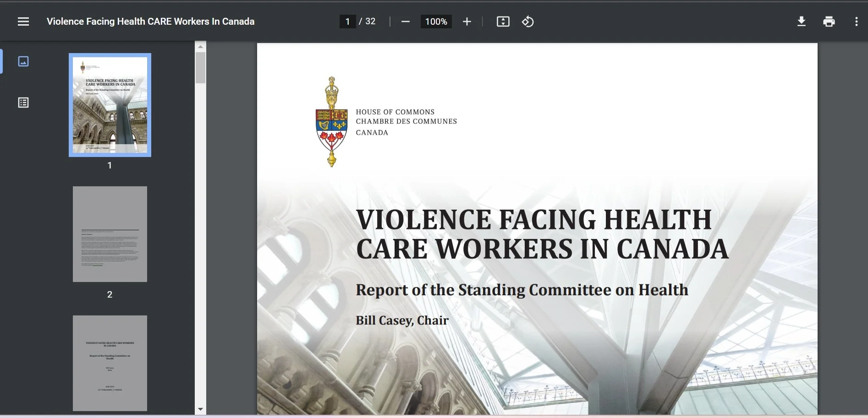Click the number 1 label under thumbnail
The image size is (868, 418).
tap(110, 165)
